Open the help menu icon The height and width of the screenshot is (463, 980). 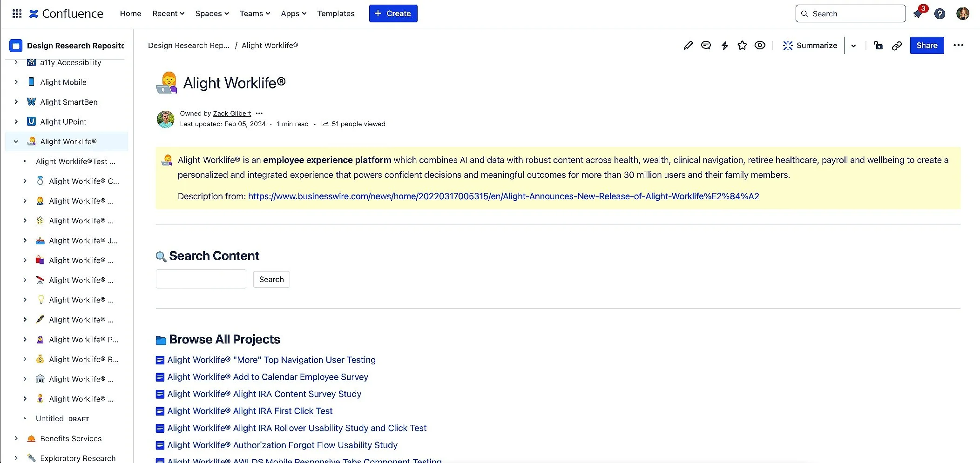point(940,13)
